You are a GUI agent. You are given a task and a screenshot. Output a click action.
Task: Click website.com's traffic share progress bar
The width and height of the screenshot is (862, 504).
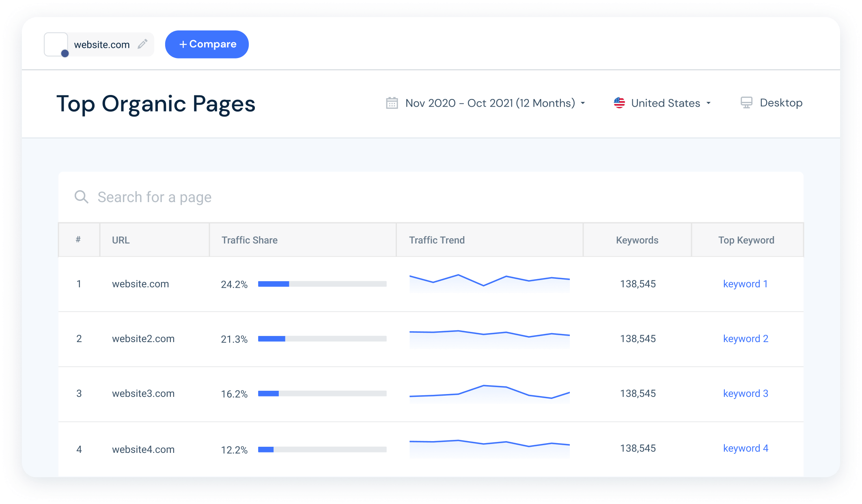coord(322,284)
